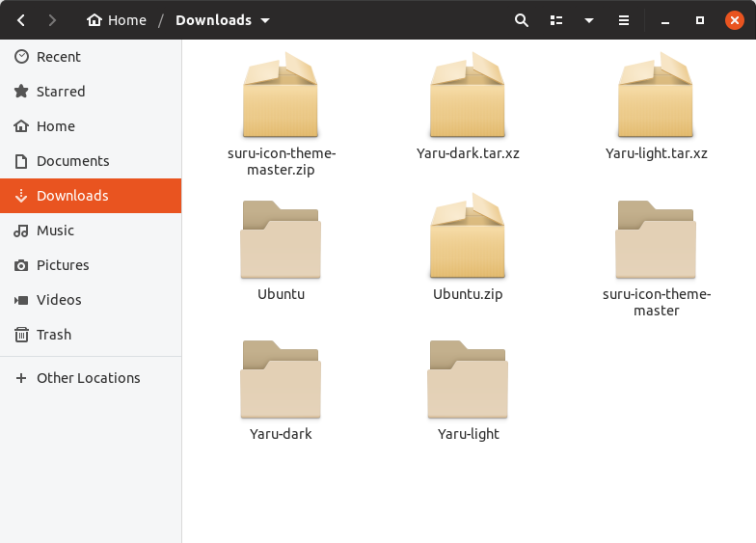
Task: Select the Ubuntu folder icon
Action: tap(281, 239)
